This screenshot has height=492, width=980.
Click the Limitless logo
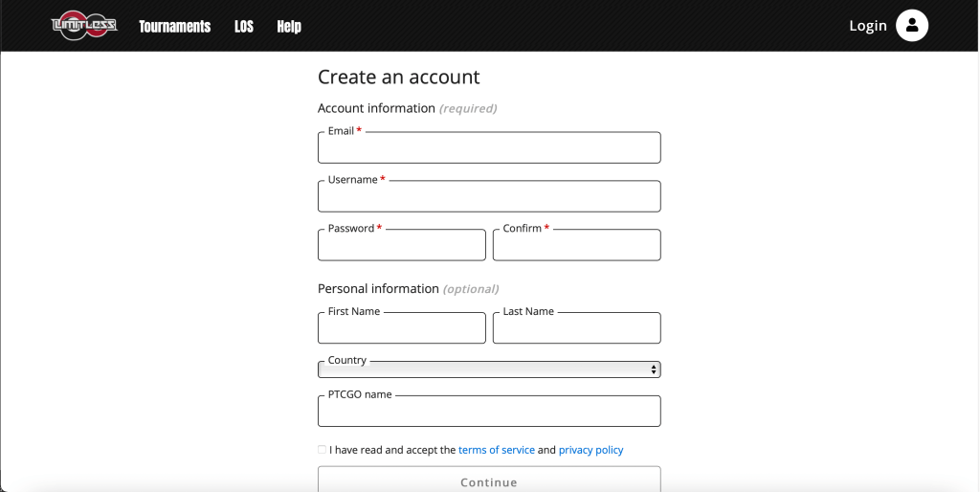tap(84, 26)
